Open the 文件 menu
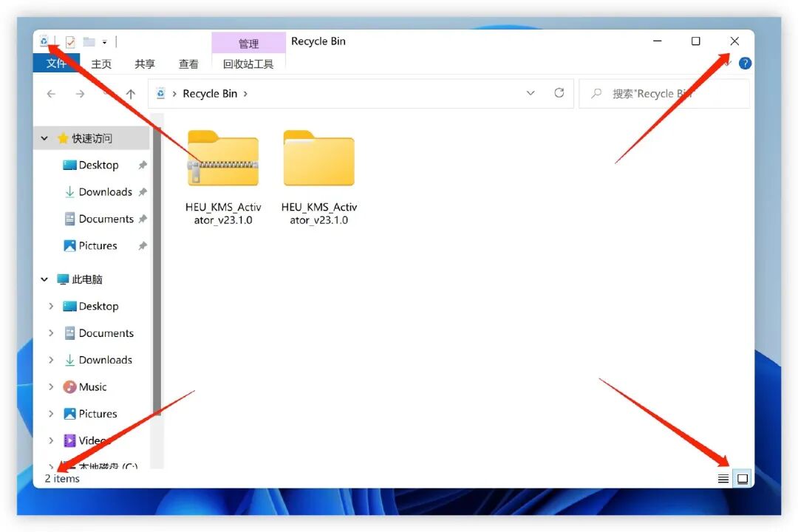Image resolution: width=798 pixels, height=532 pixels. 56,64
